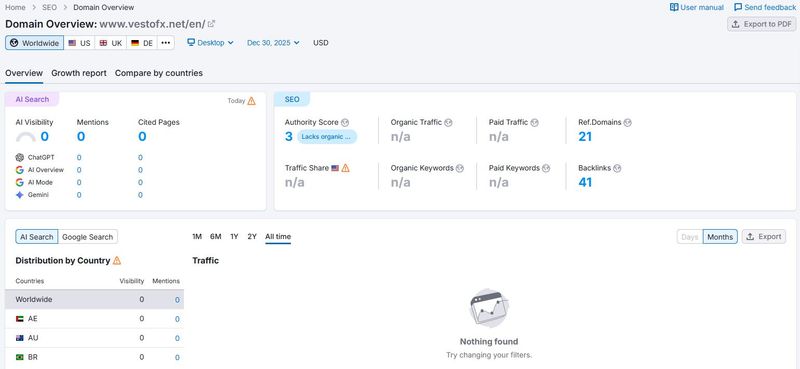Click the Gemini sparkle icon
The image size is (800, 369).
pyautogui.click(x=19, y=195)
